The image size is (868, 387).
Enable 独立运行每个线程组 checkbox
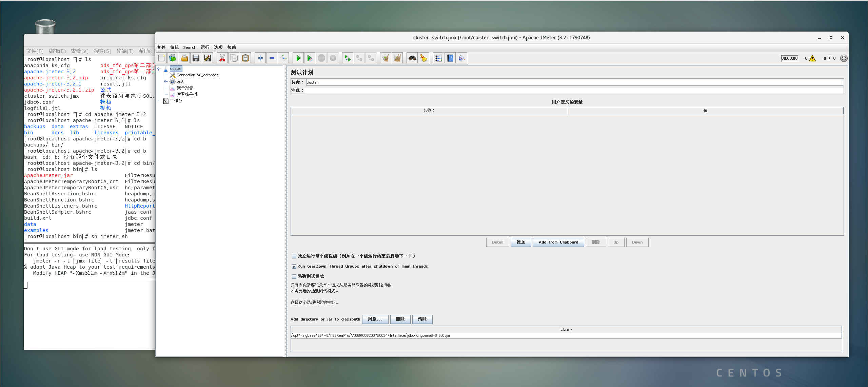tap(294, 256)
